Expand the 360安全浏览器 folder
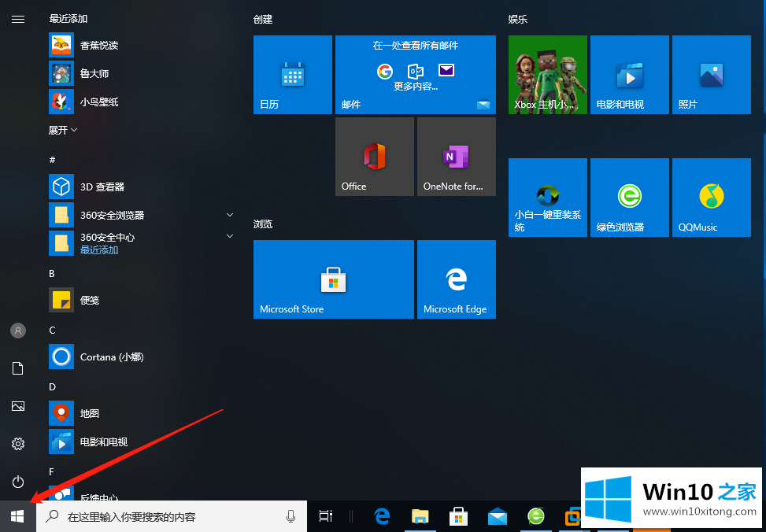Screen dimensions: 766x532 click(142, 215)
